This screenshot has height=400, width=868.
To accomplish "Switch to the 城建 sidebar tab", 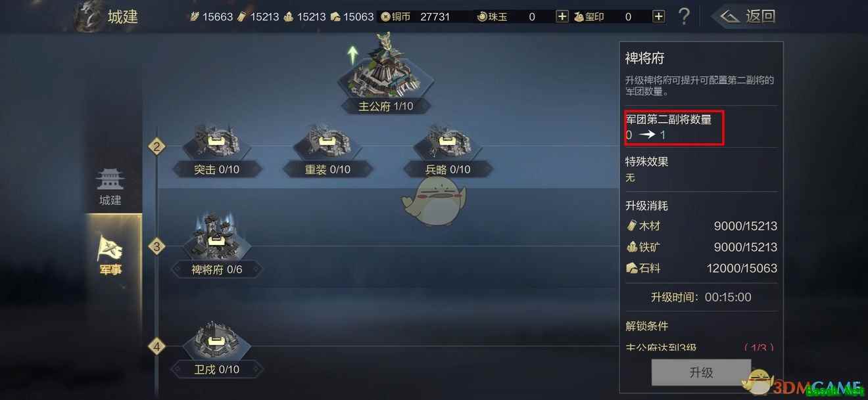I will pos(110,187).
